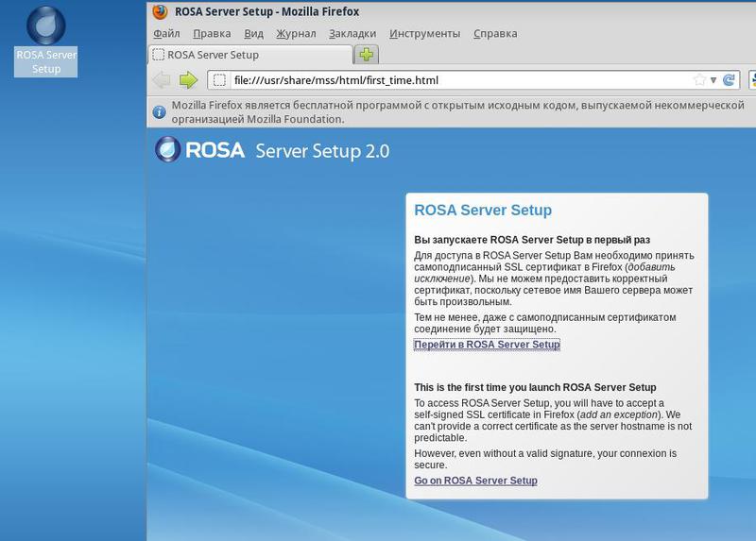
Task: Open the Журнал menu
Action: point(296,33)
